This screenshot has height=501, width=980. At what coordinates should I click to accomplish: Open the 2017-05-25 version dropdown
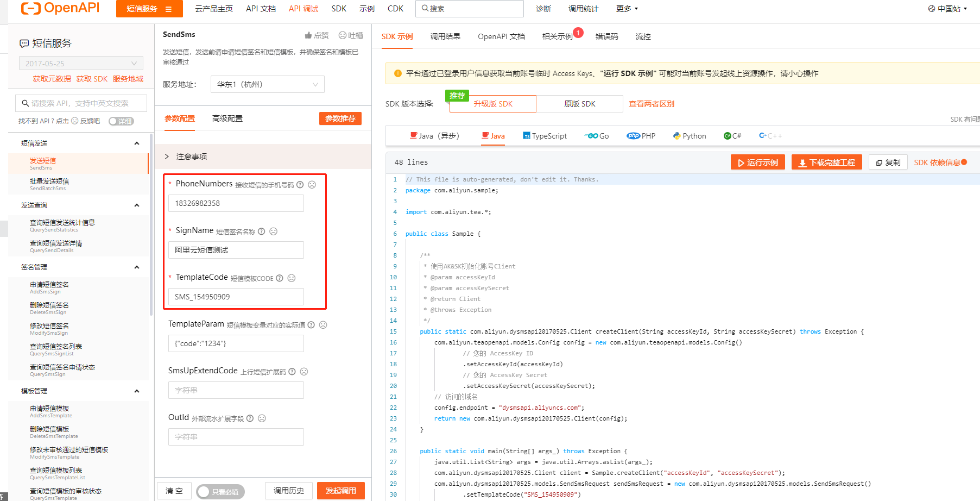pos(81,63)
